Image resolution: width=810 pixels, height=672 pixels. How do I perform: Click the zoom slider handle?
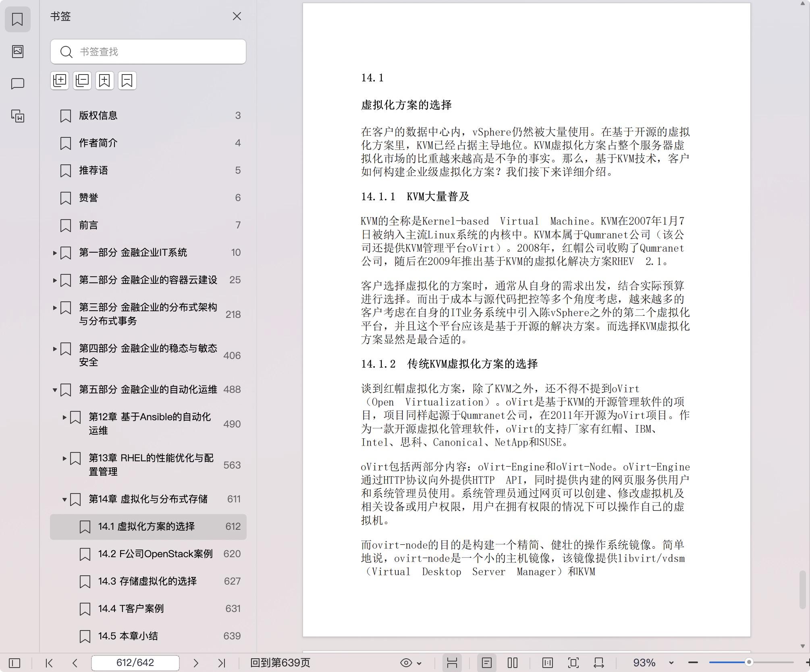pos(749,662)
